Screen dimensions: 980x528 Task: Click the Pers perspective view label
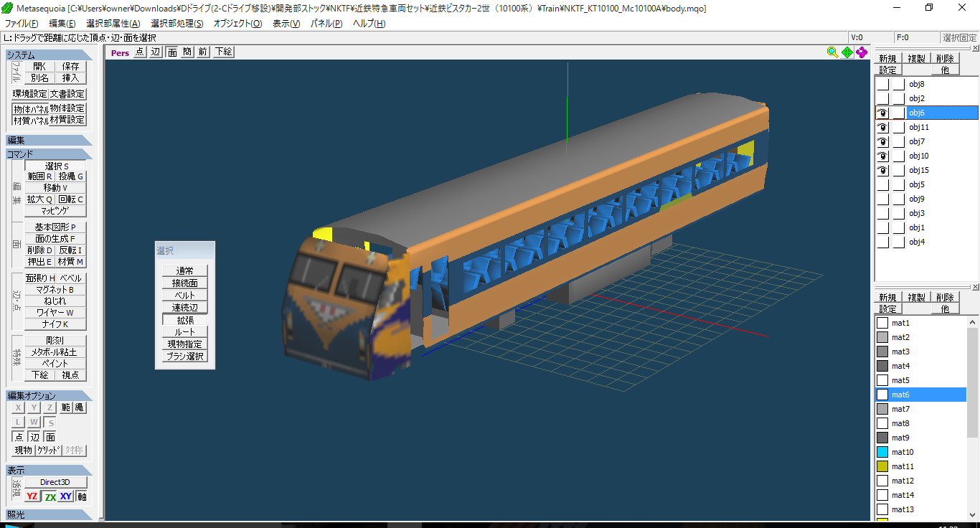pos(120,52)
